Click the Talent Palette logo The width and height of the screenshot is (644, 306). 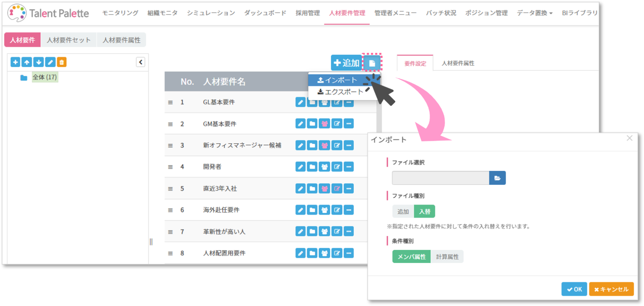(48, 13)
